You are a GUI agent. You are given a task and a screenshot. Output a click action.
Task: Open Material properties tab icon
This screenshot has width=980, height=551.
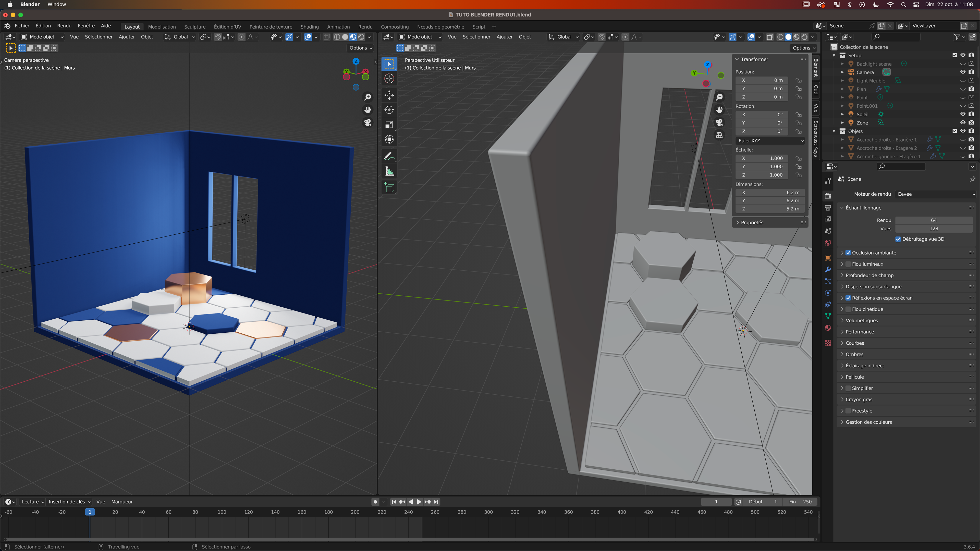click(x=828, y=328)
